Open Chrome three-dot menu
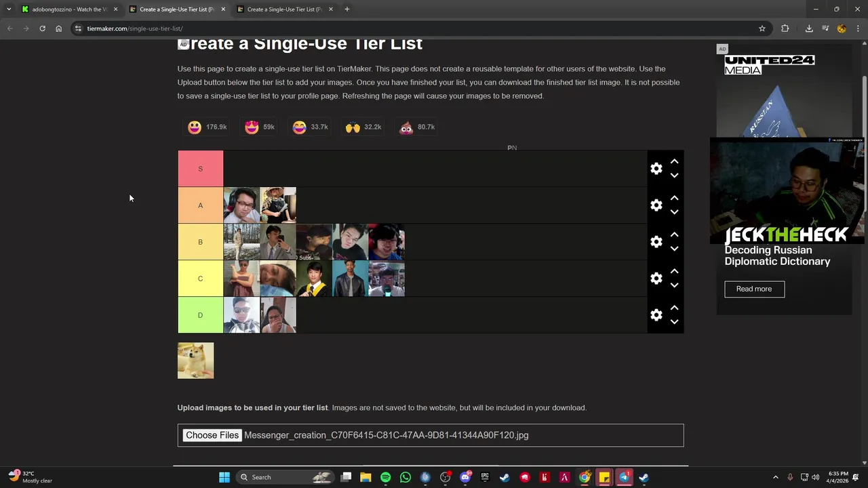The image size is (868, 488). 858,28
